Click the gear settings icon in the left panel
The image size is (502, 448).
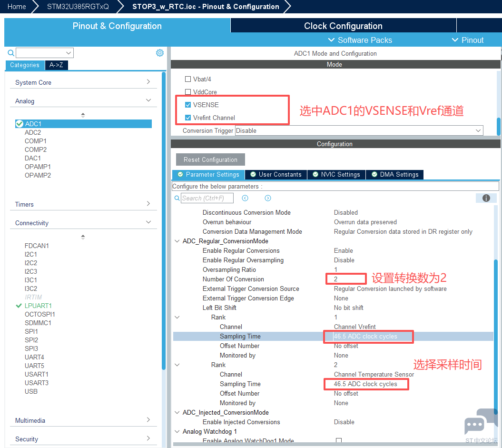pos(160,53)
